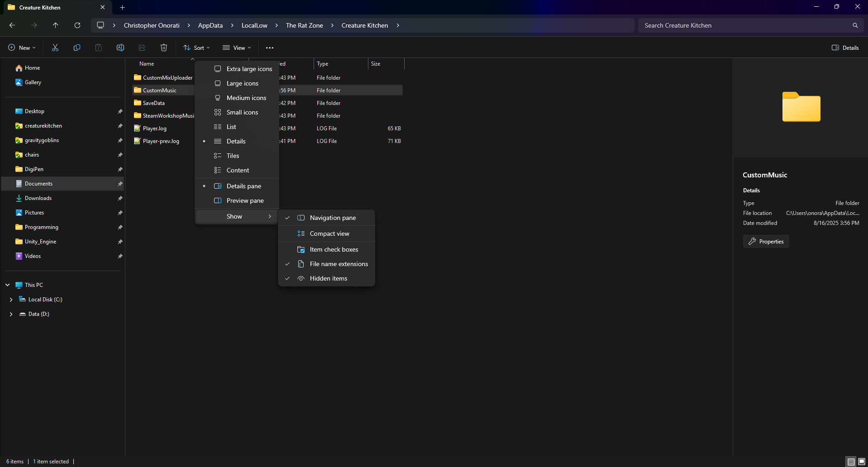Open Properties for CustomMusic
The width and height of the screenshot is (868, 467).
766,241
